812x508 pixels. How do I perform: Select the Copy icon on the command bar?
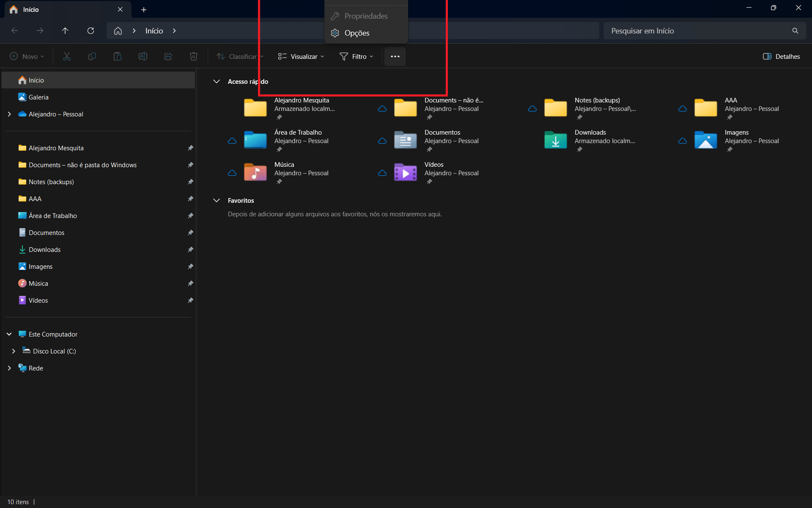tap(92, 56)
